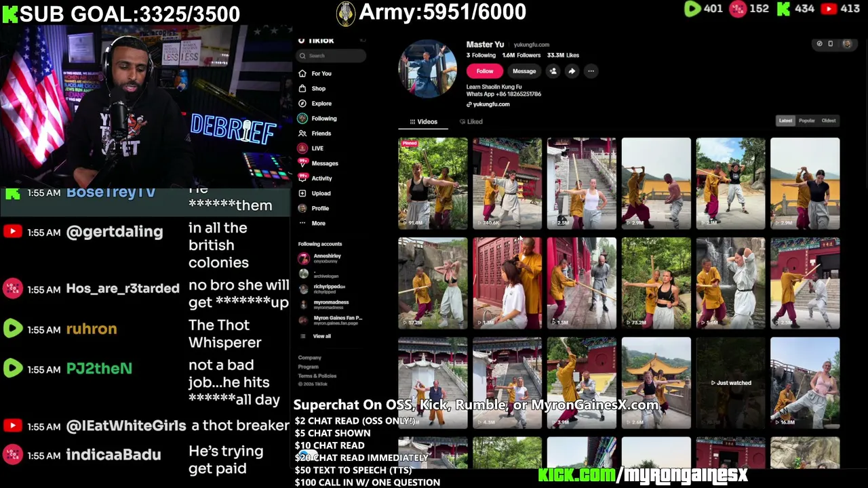Click the share arrow icon on profile
The width and height of the screenshot is (868, 488).
point(572,71)
